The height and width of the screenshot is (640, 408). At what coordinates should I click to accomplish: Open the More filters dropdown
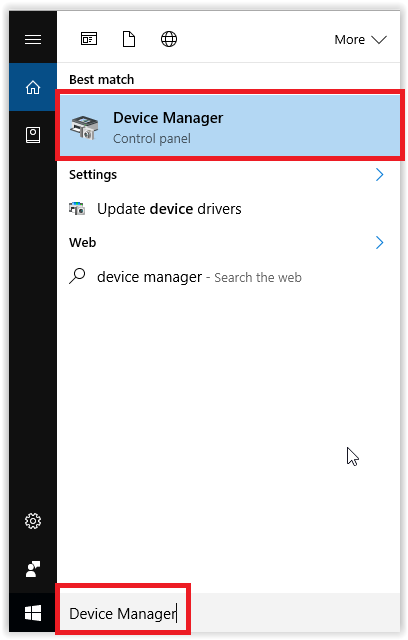click(360, 40)
